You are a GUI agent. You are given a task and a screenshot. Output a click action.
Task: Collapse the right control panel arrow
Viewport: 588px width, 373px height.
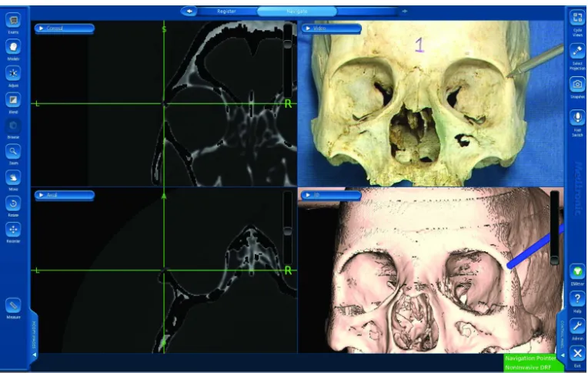(562, 355)
